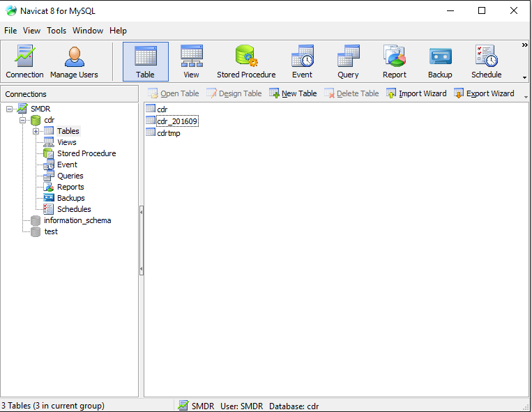Click New Table button
This screenshot has height=412, width=532.
(x=293, y=93)
